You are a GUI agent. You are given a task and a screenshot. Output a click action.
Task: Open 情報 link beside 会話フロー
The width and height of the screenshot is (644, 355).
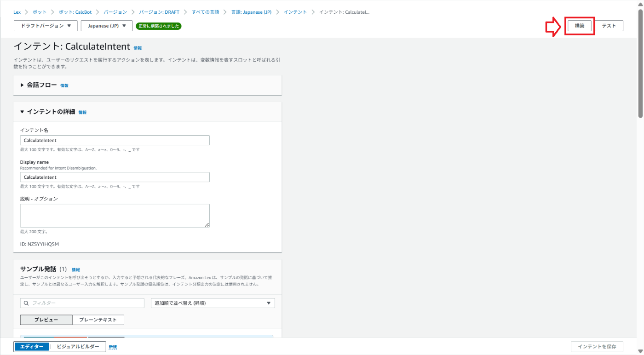tap(64, 86)
